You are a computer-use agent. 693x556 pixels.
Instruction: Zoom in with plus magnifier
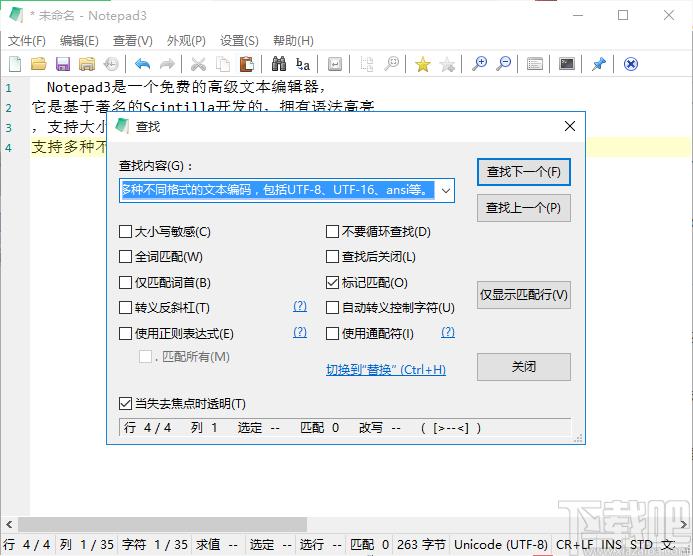coord(479,64)
